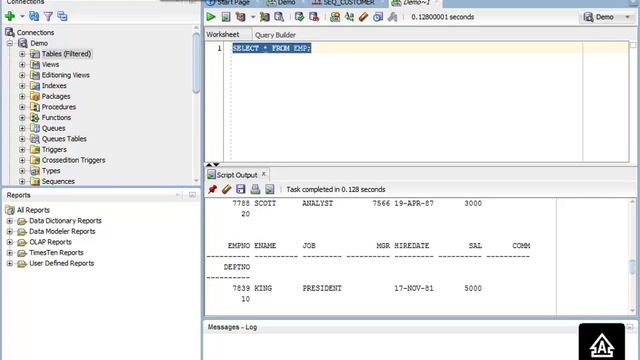640x360 pixels.
Task: Select the Crossedition Triggers tree item
Action: click(x=73, y=160)
